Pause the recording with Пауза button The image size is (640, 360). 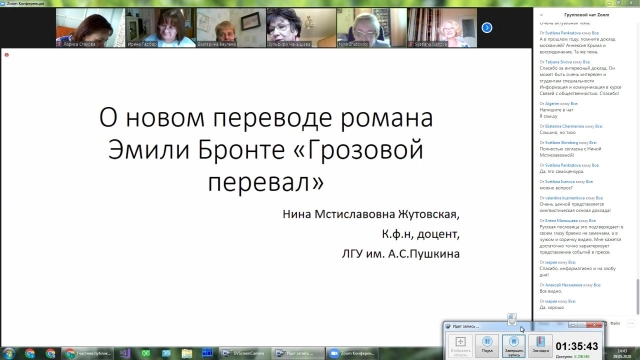(x=487, y=345)
